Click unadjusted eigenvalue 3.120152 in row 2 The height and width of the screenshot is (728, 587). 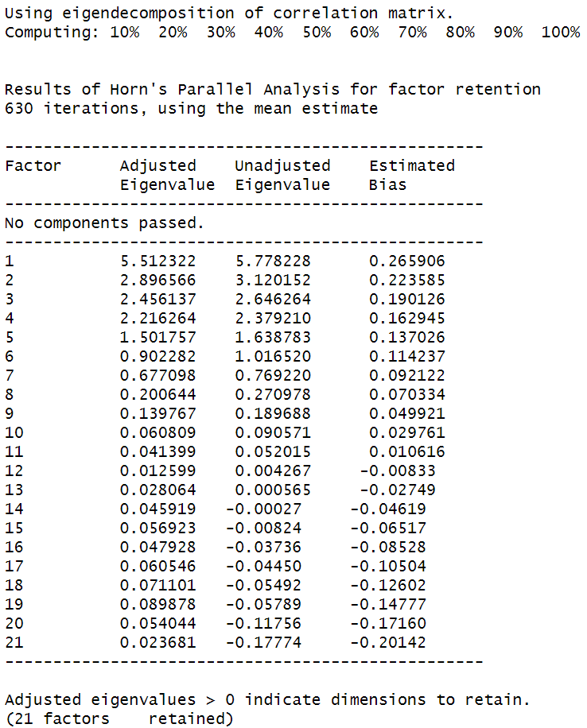[x=273, y=281]
